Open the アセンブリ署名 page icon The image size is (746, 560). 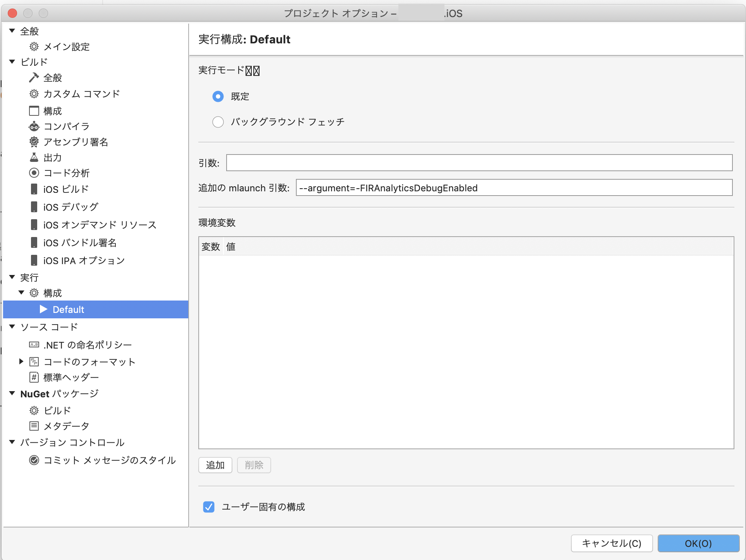tap(34, 142)
